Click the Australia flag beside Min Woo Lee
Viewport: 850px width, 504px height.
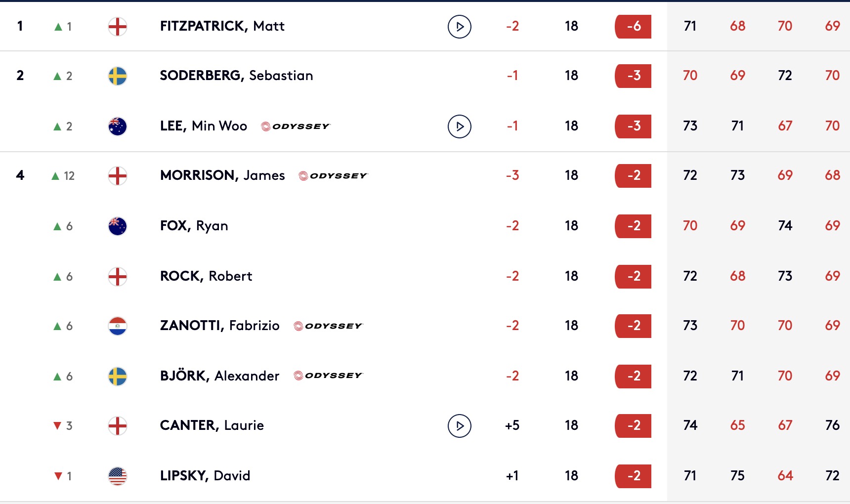(118, 126)
